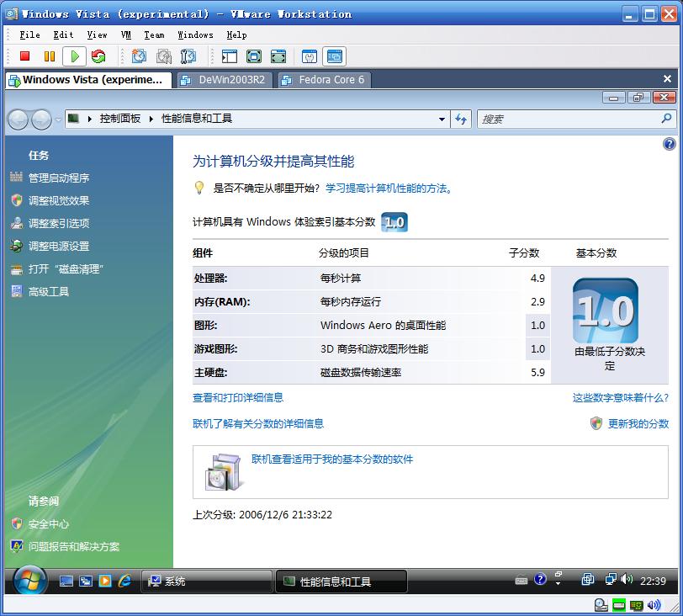The height and width of the screenshot is (616, 683).
Task: Open the File menu
Action: pyautogui.click(x=29, y=35)
